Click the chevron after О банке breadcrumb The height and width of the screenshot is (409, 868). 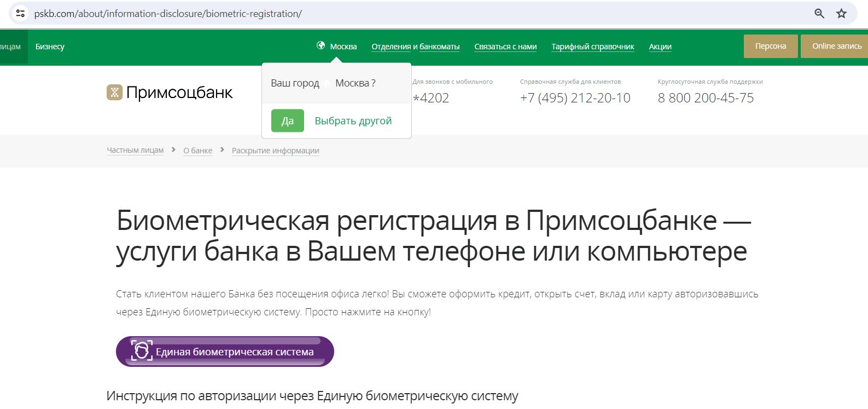(222, 149)
